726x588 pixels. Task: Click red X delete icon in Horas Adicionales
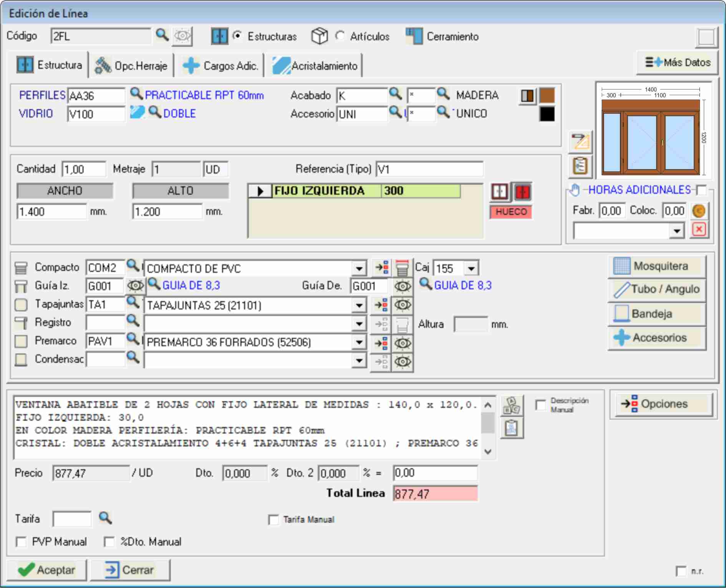(x=699, y=230)
